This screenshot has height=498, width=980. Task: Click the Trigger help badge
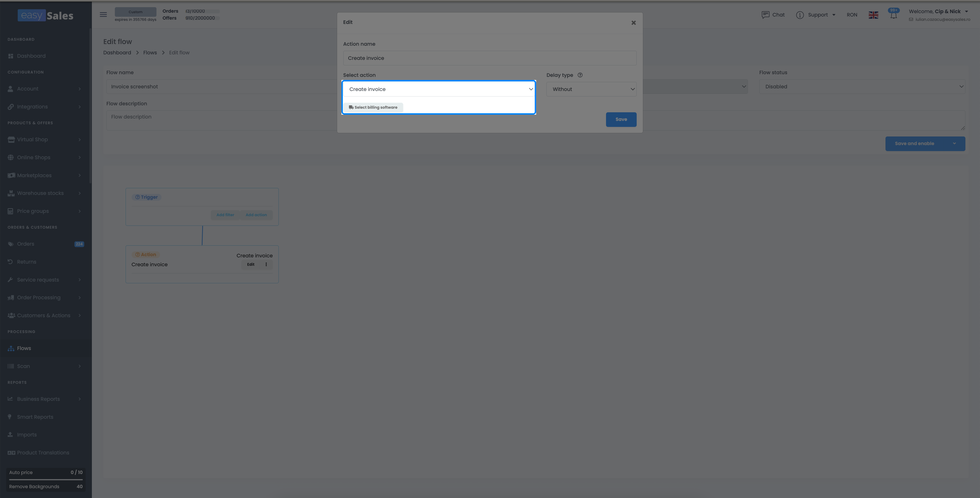146,197
